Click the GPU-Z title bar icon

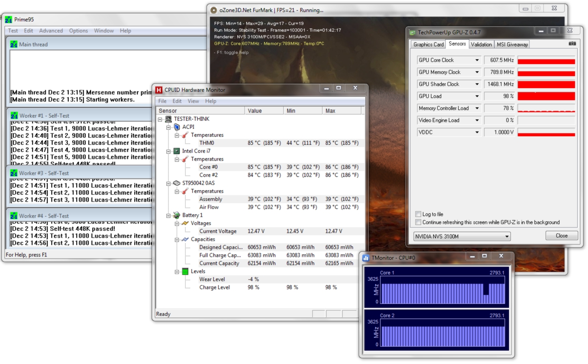click(x=412, y=33)
